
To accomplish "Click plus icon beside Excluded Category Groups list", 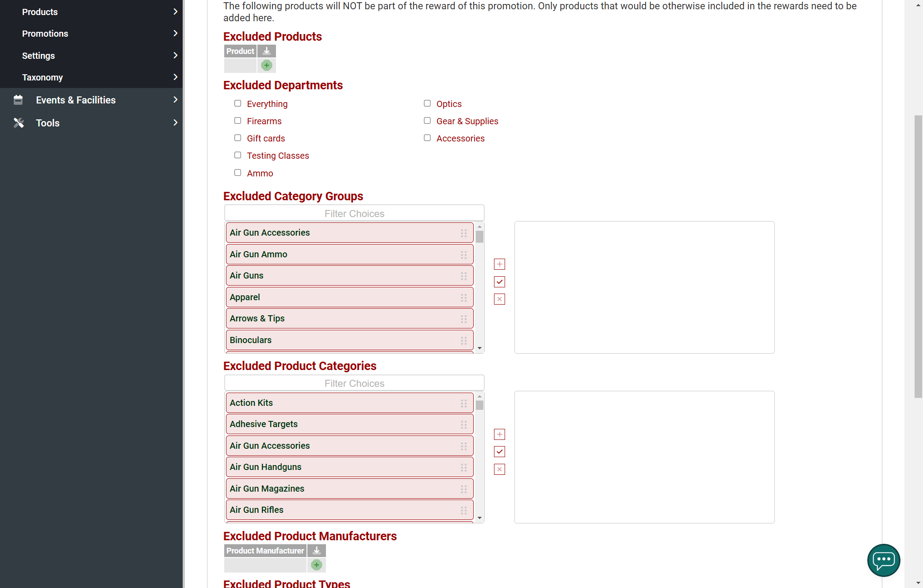I will [499, 264].
